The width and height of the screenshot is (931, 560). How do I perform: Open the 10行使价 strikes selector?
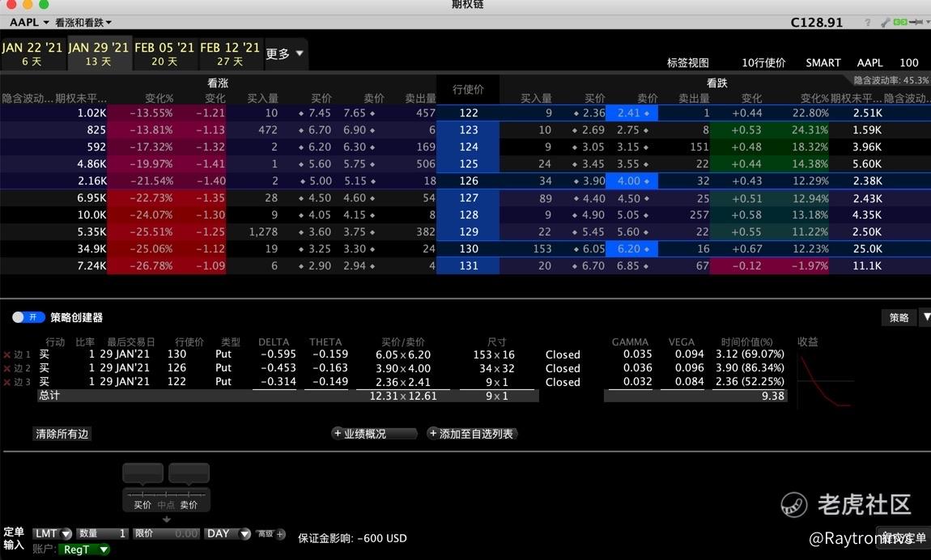763,63
